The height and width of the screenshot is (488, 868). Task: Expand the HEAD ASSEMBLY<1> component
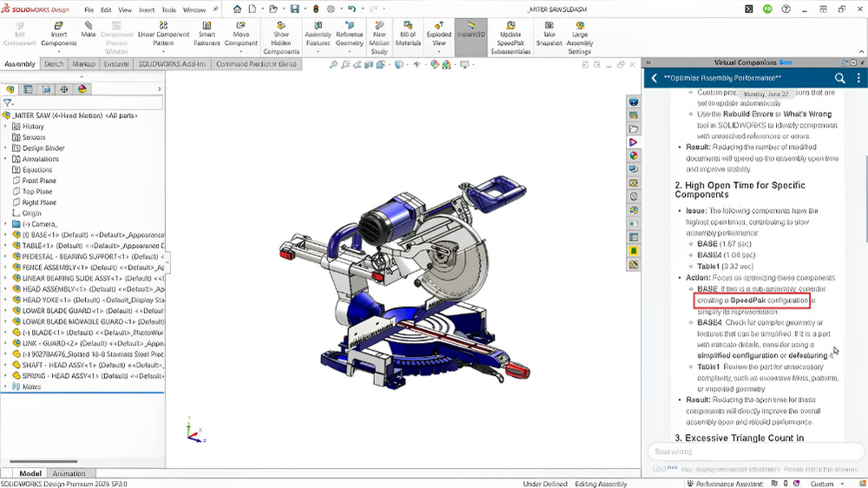(5, 289)
